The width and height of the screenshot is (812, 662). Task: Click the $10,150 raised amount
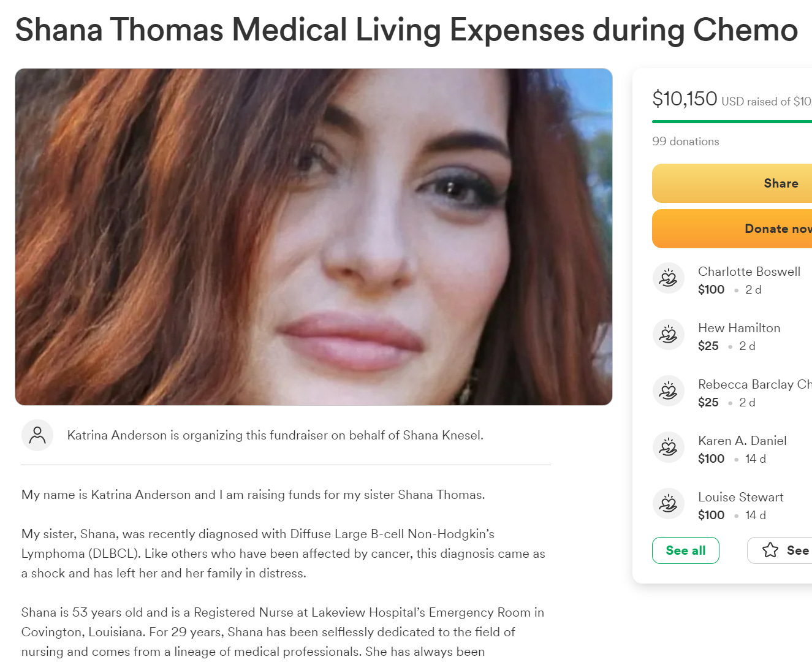coord(685,99)
